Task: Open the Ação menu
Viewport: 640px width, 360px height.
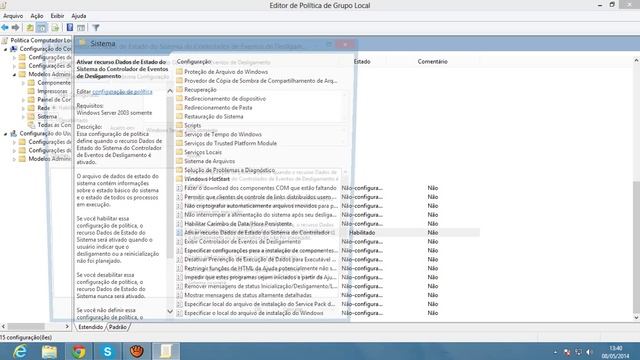Action: [x=37, y=16]
